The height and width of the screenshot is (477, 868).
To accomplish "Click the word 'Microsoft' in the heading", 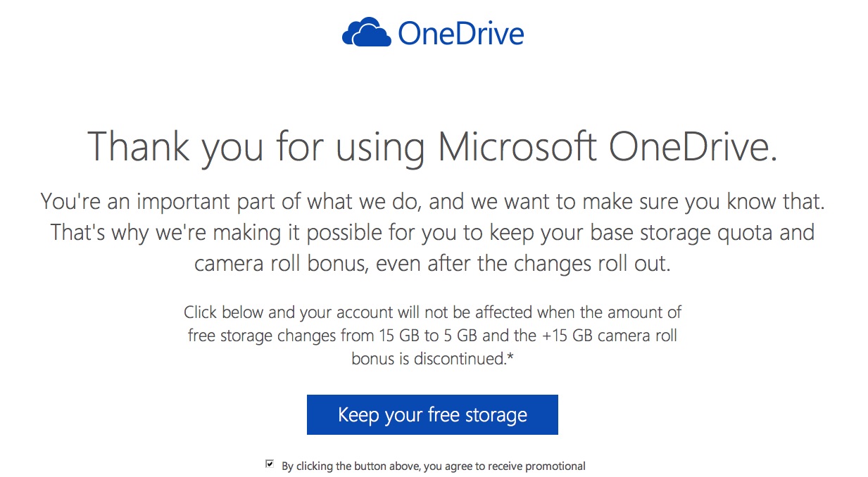I will (x=518, y=146).
